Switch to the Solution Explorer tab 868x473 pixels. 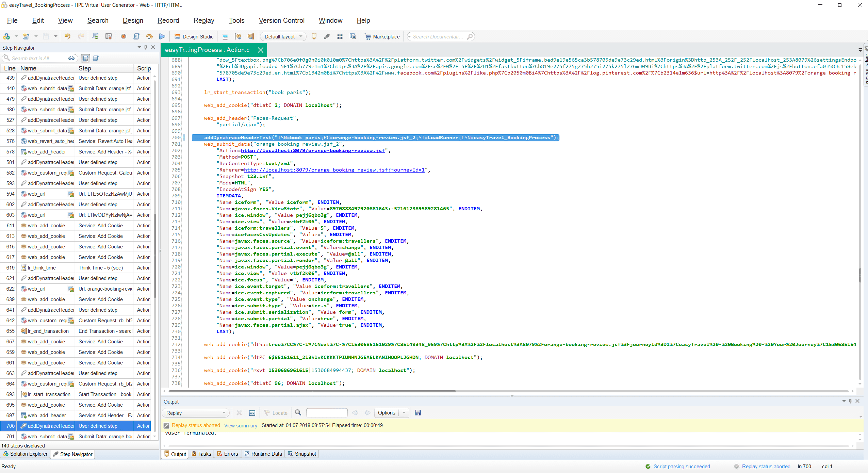point(26,454)
